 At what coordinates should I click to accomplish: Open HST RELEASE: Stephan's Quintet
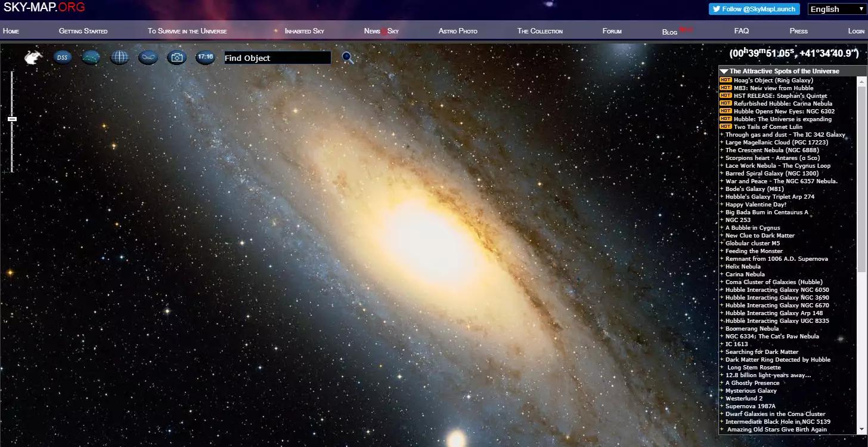[780, 95]
